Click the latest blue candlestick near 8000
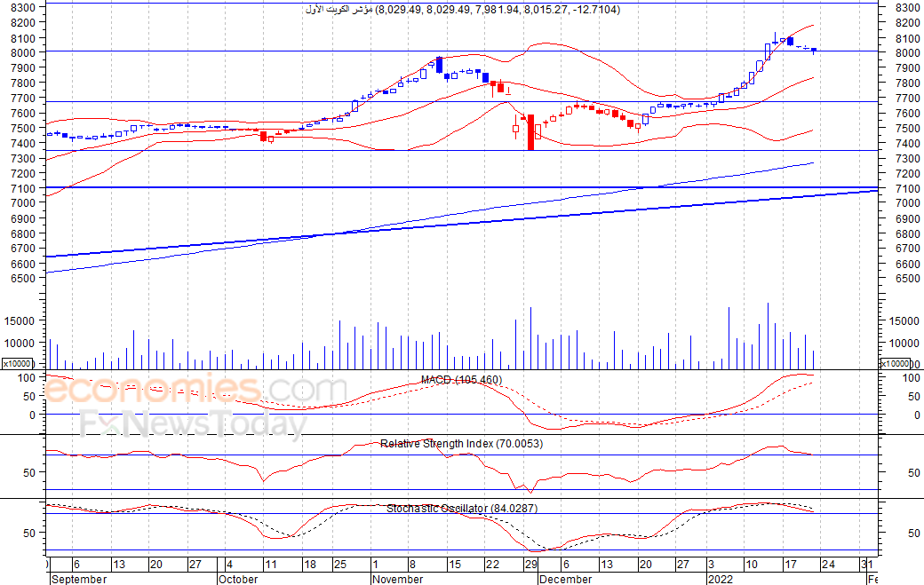This screenshot has height=585, width=924. pos(813,51)
